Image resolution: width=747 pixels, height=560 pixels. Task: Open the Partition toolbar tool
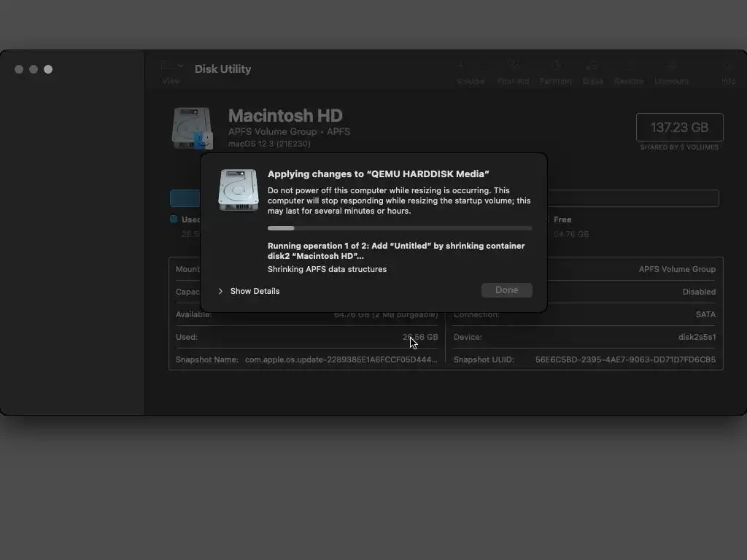click(555, 65)
